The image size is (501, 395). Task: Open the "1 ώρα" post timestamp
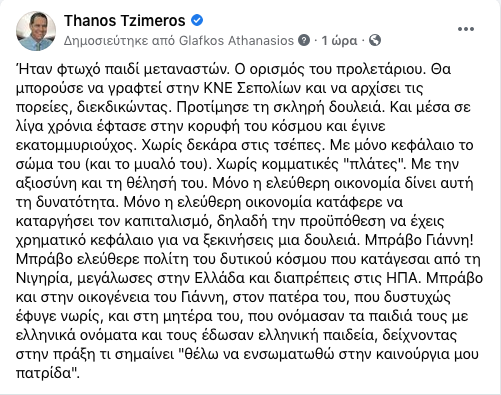click(x=339, y=41)
